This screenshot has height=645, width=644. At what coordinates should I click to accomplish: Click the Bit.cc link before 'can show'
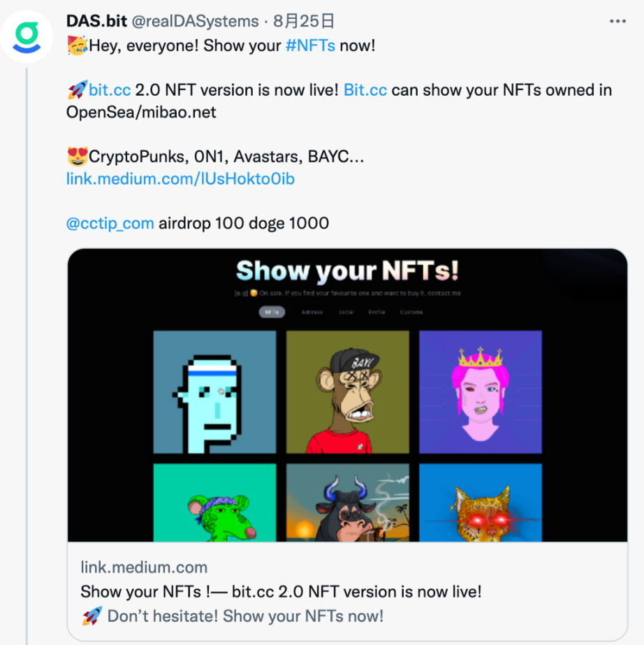pyautogui.click(x=365, y=90)
